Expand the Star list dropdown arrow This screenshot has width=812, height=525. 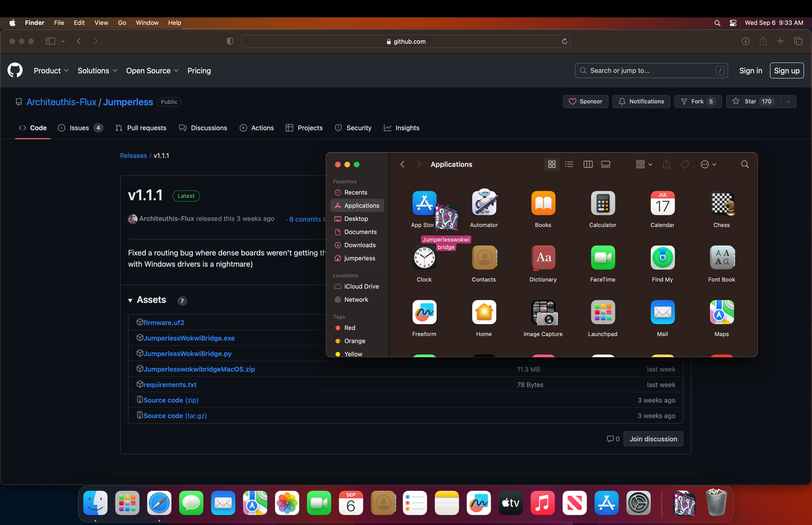(789, 102)
